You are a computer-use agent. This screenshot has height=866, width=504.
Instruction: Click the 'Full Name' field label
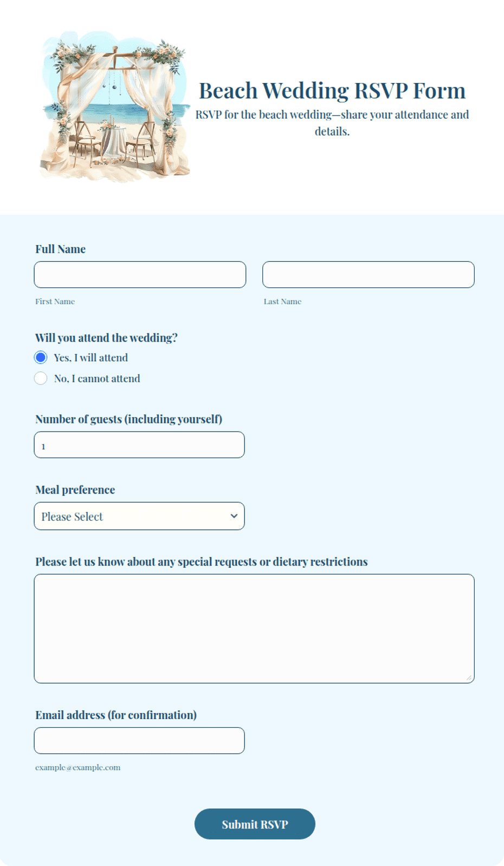[61, 249]
